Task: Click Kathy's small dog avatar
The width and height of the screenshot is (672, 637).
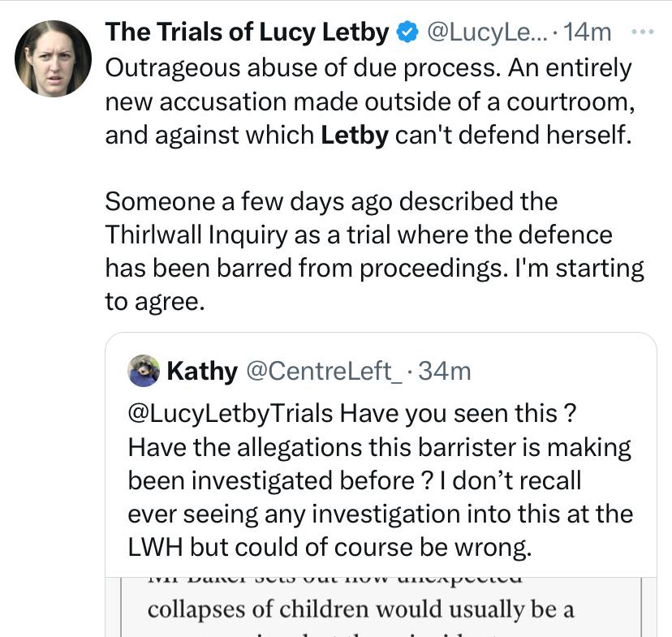Action: pyautogui.click(x=144, y=371)
